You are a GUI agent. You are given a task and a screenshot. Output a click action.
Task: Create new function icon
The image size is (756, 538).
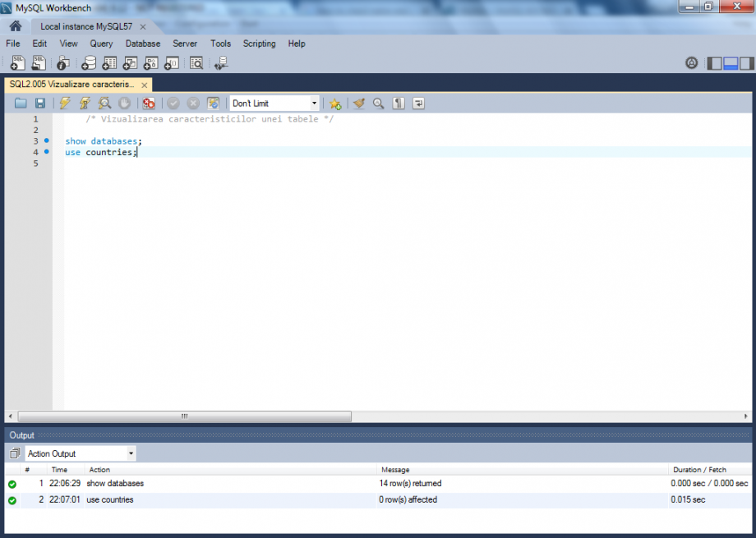point(172,62)
